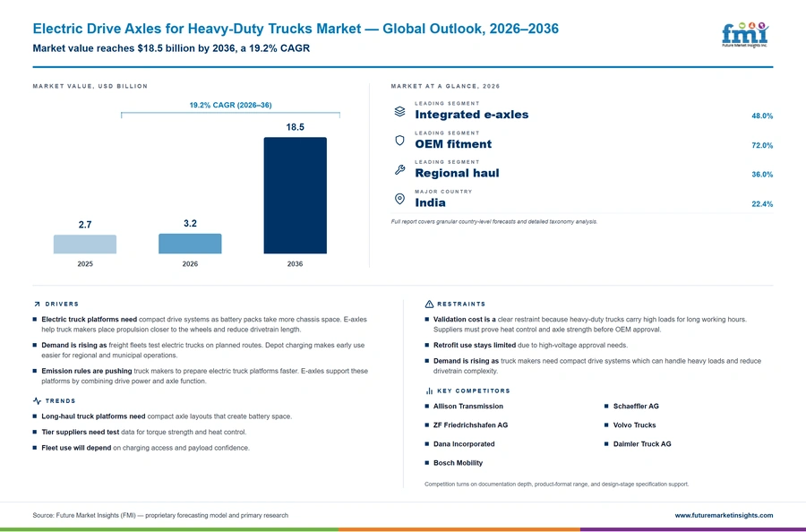Click the Competition turns on documentation depth note
Viewport: 806px width, 532px height.
pyautogui.click(x=556, y=485)
